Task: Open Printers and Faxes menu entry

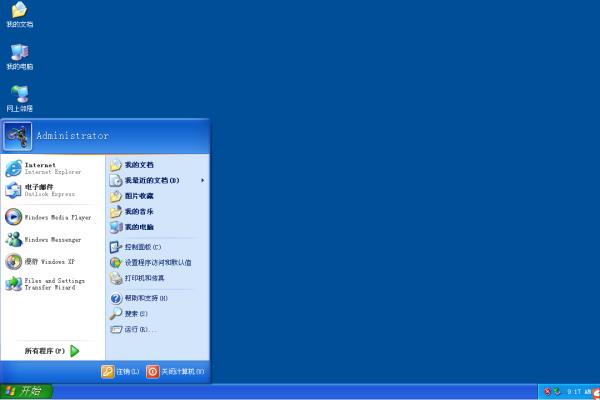Action: (x=157, y=278)
